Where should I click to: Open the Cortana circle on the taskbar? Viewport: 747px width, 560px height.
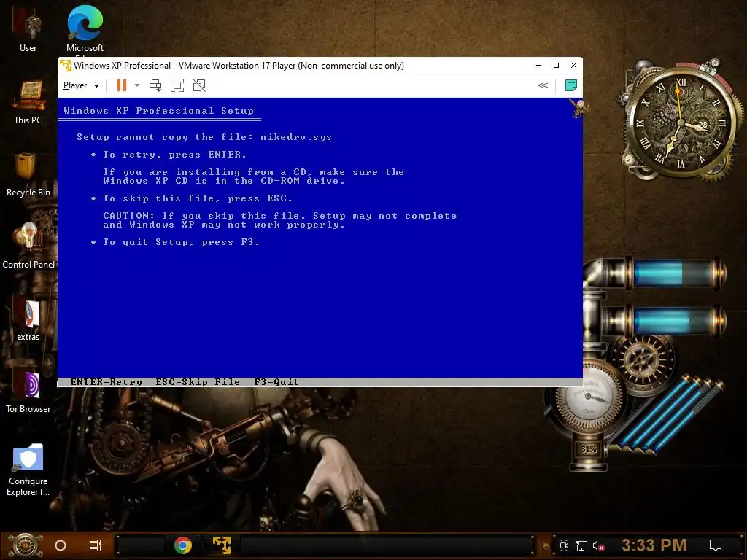(x=61, y=545)
